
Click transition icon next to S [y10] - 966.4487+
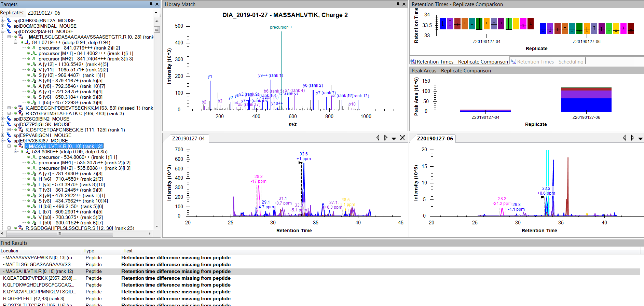(x=34, y=75)
